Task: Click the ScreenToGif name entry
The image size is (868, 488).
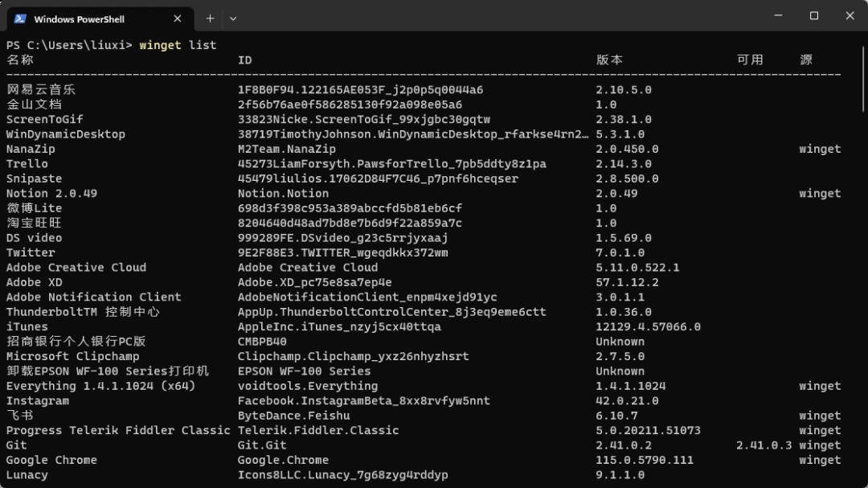Action: (45, 119)
